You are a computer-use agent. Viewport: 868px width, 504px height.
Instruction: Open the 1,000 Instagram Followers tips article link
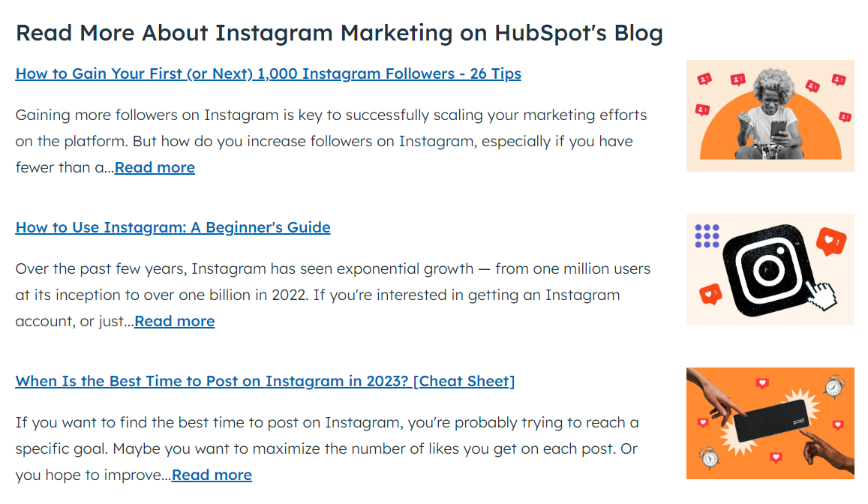268,73
